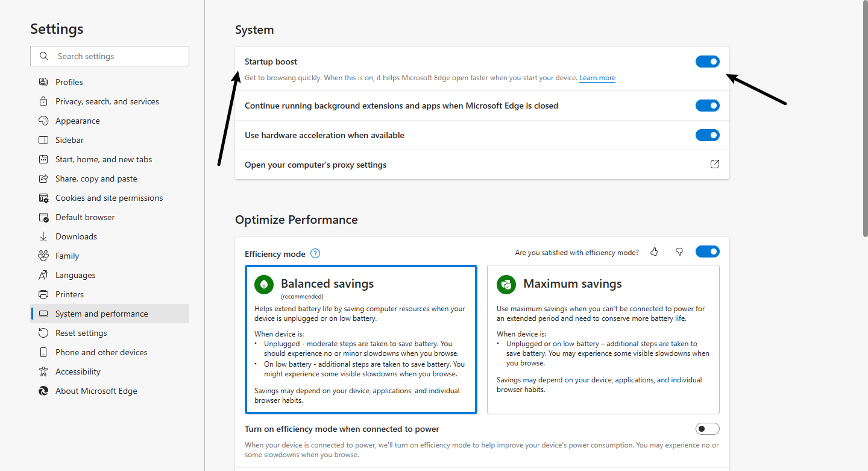Image resolution: width=868 pixels, height=471 pixels.
Task: Click the Start, home, and new tabs icon
Action: pos(43,159)
